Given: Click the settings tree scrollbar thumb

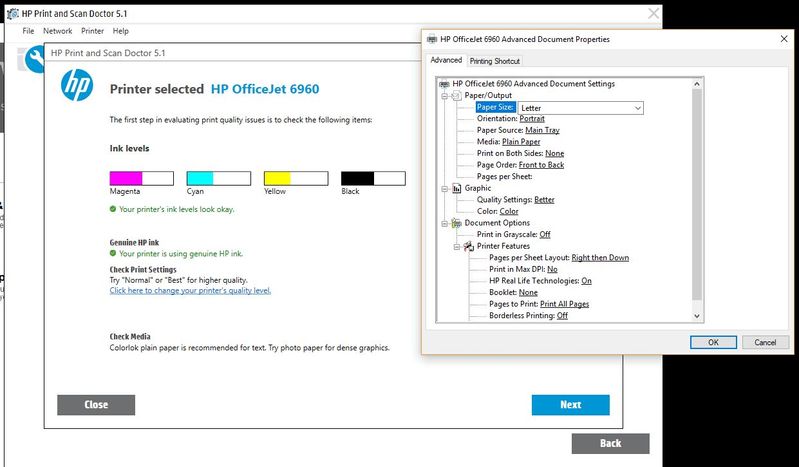Looking at the screenshot, I should click(x=697, y=195).
